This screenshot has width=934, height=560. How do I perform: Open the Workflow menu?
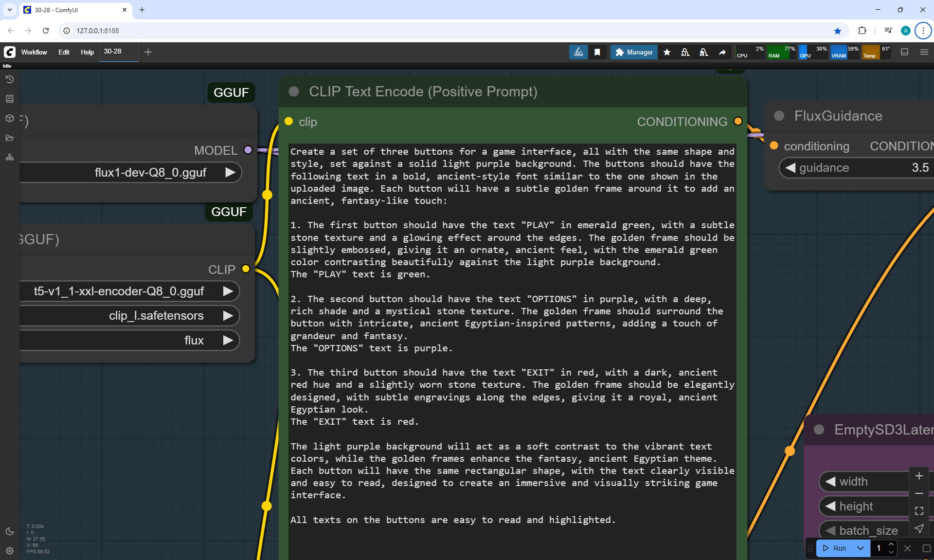[34, 52]
